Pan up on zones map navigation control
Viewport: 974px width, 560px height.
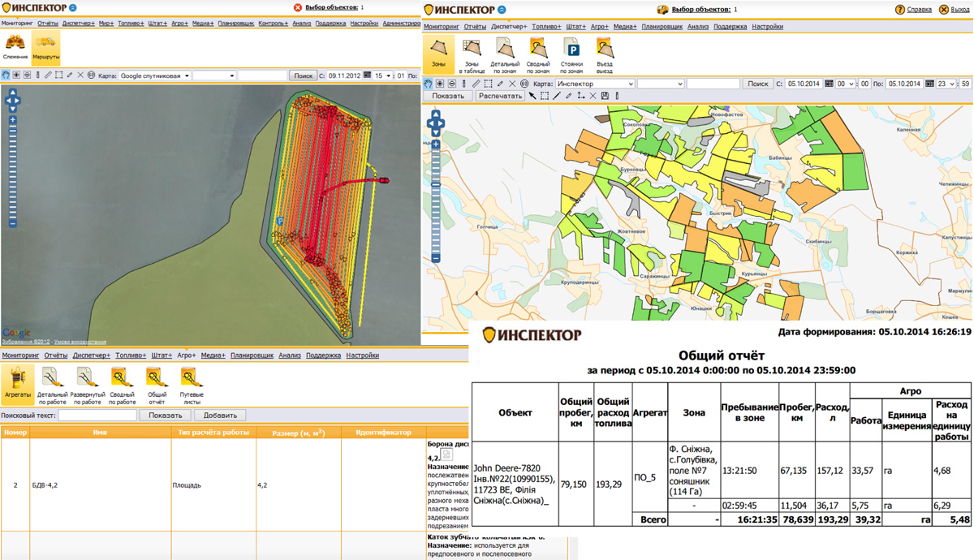436,115
